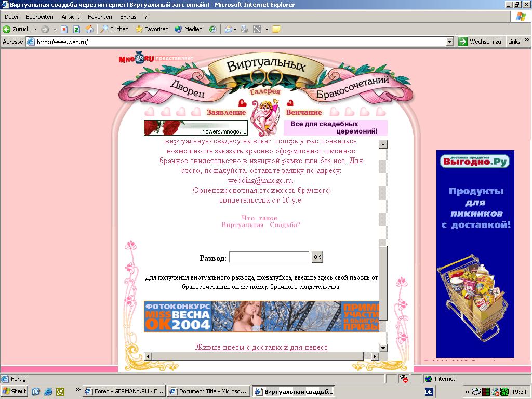Open the forward history dropdown arrow

55,29
